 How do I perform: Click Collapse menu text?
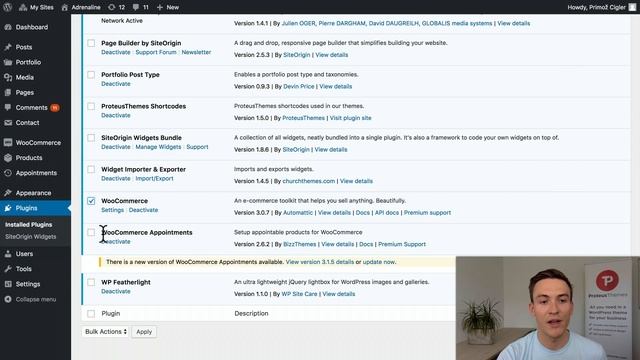pos(36,300)
